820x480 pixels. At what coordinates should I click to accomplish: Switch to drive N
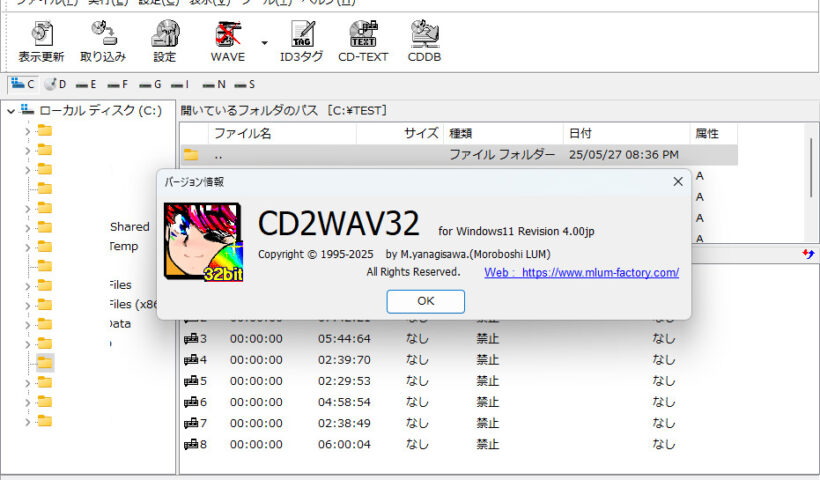214,84
